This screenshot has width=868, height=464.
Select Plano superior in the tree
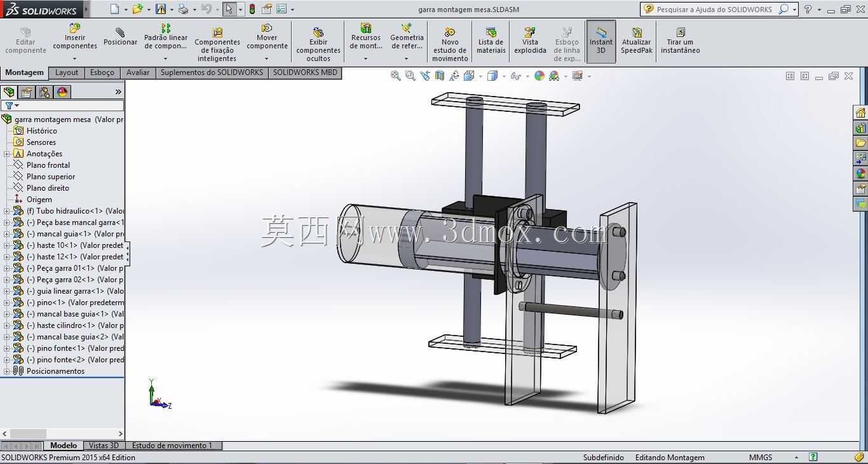(51, 177)
